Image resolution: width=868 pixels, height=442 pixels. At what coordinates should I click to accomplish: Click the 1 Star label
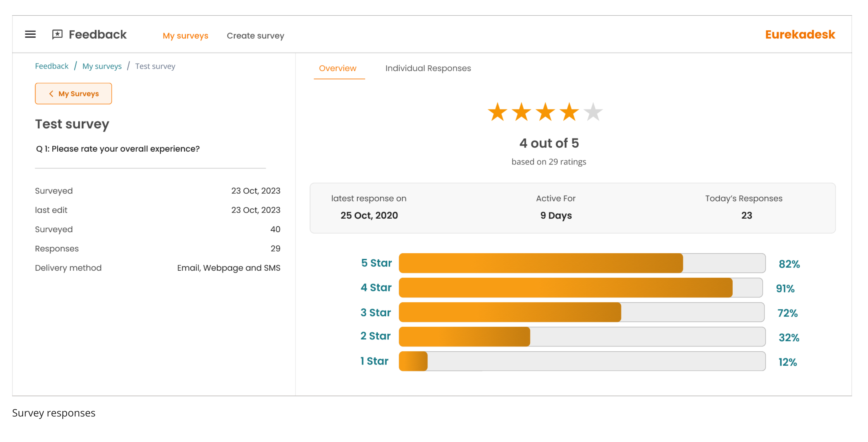[374, 361]
